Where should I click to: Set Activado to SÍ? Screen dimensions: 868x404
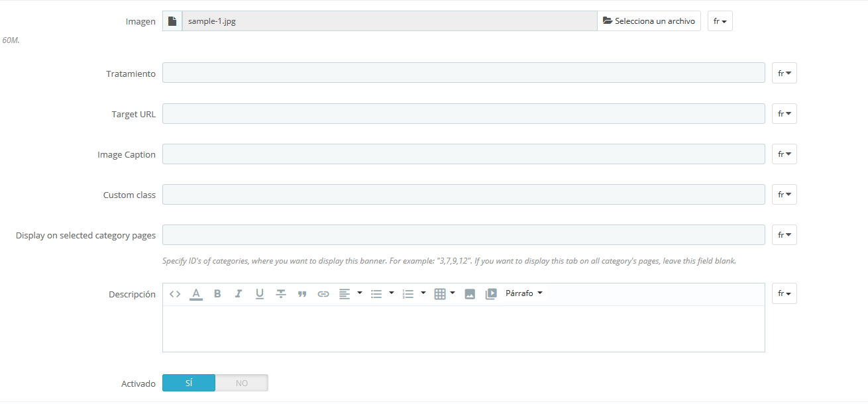point(189,383)
